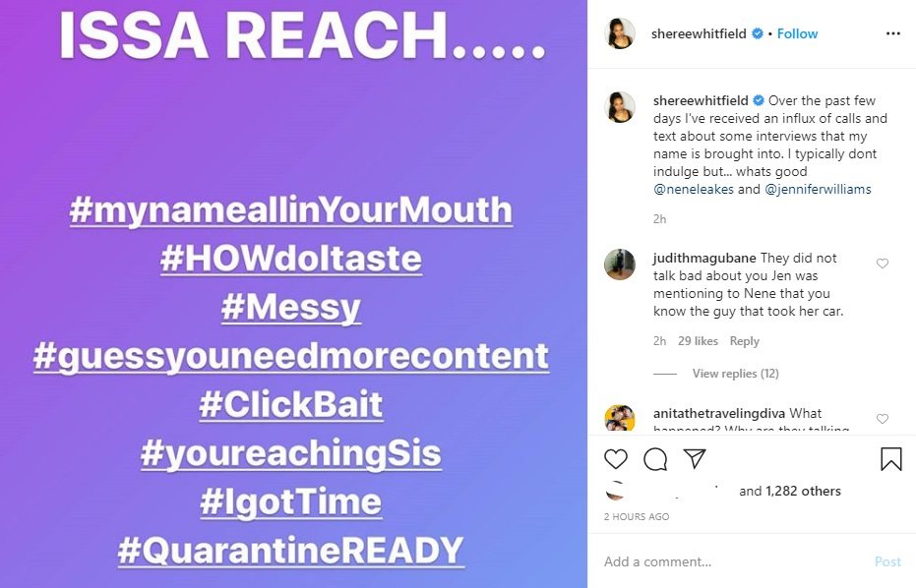The height and width of the screenshot is (588, 916).
Task: Like anitathetravelingdiva's comment with the heart
Action: 883,419
